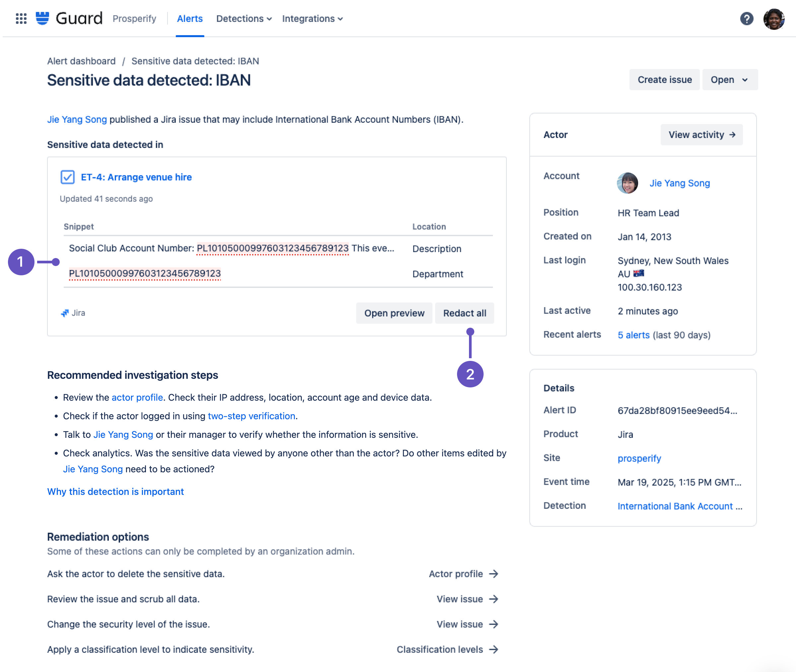Click the arrow next to Classification levels
Screen dimensions: 796x672
[494, 649]
